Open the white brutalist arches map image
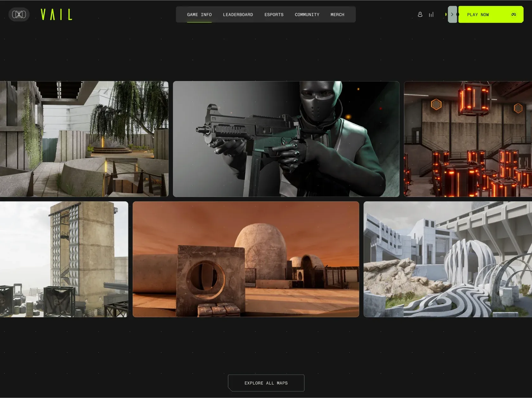 click(447, 259)
